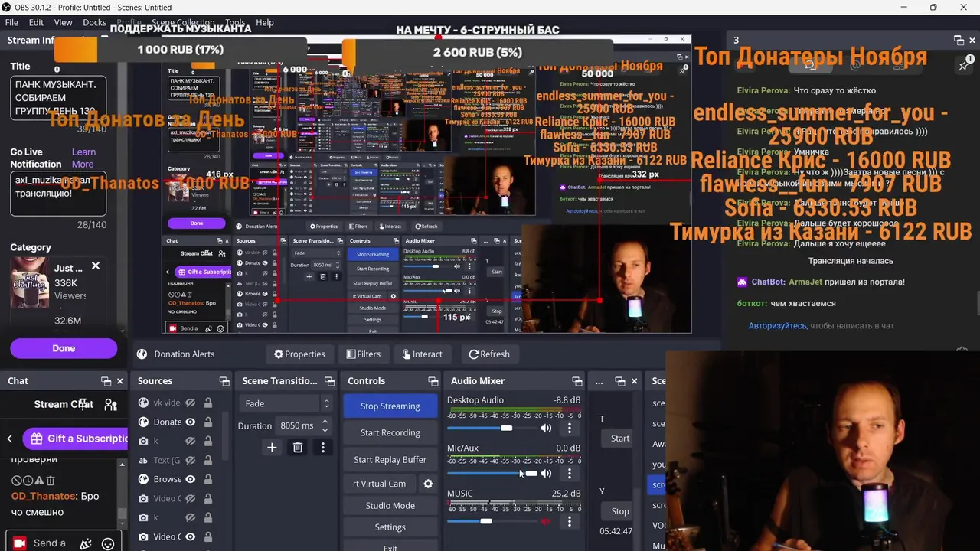Mute the Mic/Aux channel
The height and width of the screenshot is (551, 980).
(x=546, y=474)
